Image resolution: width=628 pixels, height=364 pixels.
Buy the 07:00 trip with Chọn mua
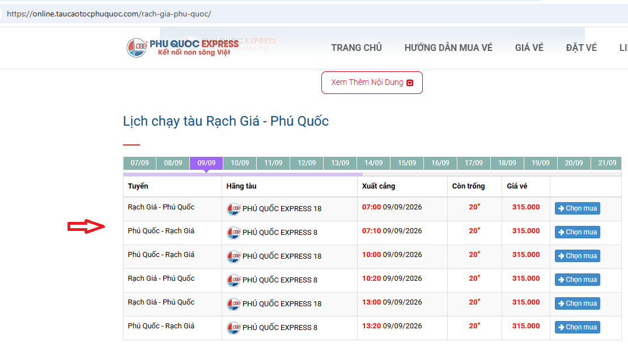coord(577,208)
